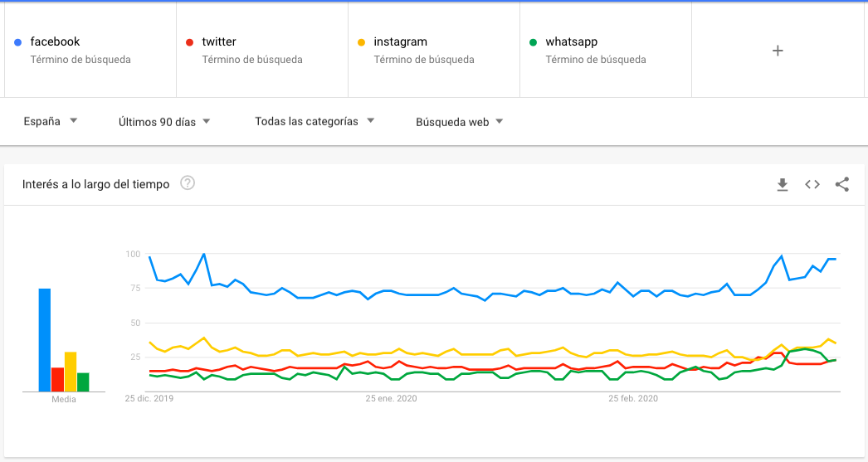Click the blue facebook average bar
The image size is (868, 462).
[x=45, y=339]
